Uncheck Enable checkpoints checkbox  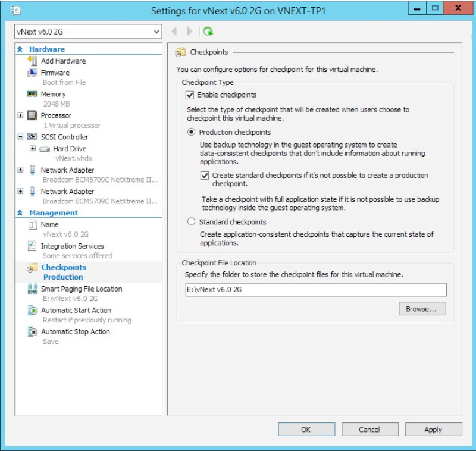pos(190,95)
